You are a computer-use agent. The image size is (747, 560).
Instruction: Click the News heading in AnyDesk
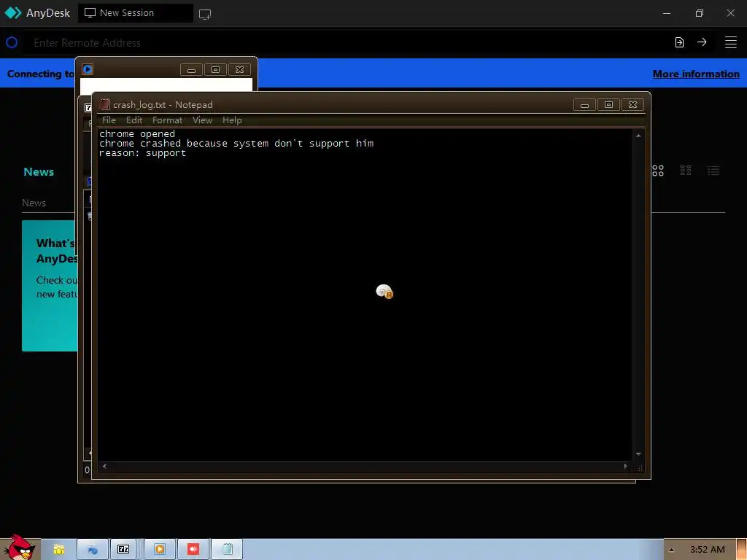pyautogui.click(x=39, y=172)
